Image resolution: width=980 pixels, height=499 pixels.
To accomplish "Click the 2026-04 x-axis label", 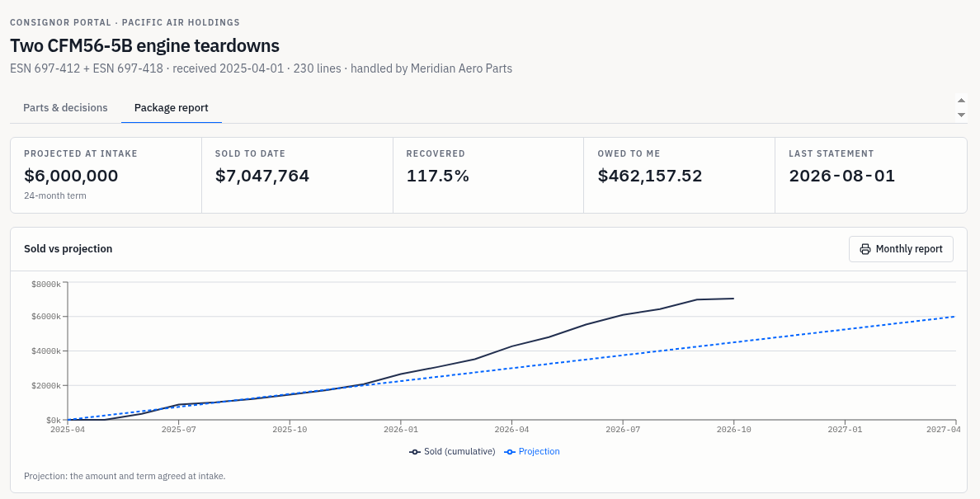I will (512, 430).
